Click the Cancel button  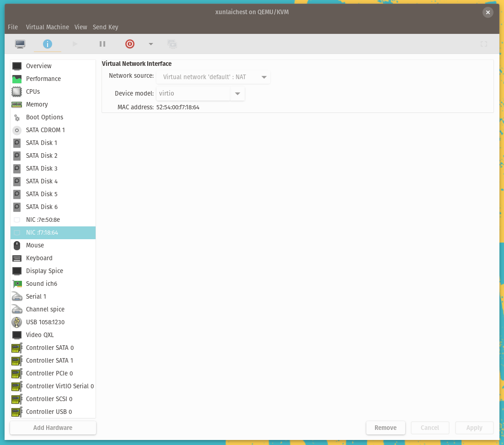[x=430, y=428]
